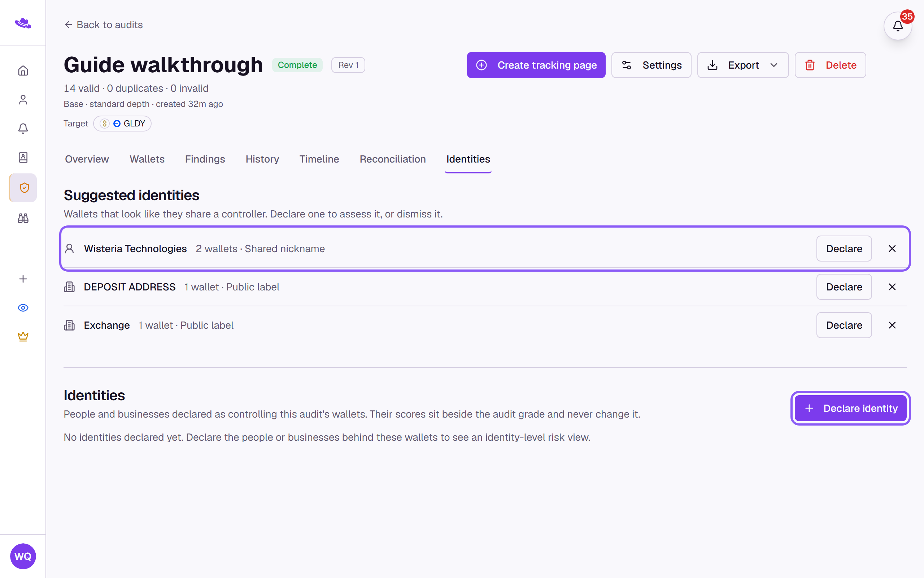Open notifications bell with 35 badge
Image resolution: width=924 pixels, height=578 pixels.
(898, 26)
